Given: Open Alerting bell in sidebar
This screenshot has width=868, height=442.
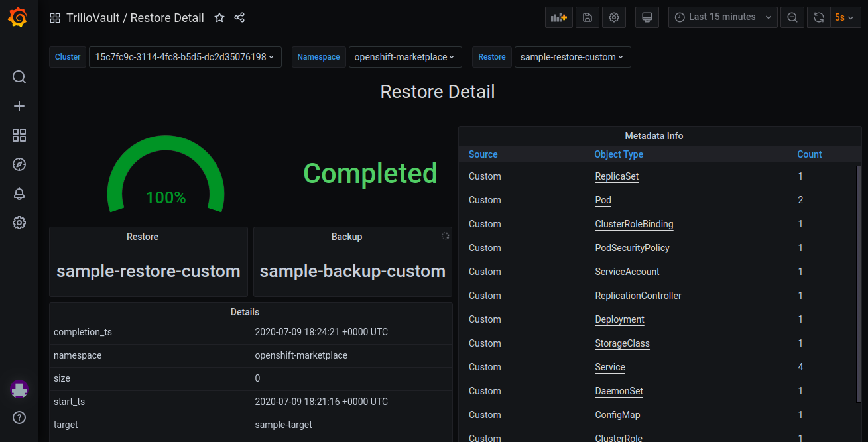Looking at the screenshot, I should [x=19, y=193].
